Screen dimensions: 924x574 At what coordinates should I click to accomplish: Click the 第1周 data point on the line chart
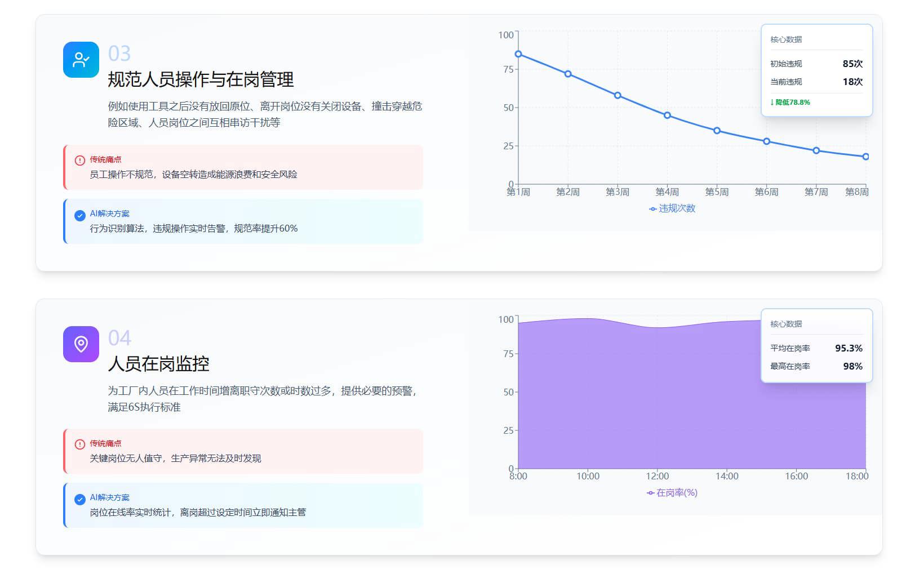(518, 54)
